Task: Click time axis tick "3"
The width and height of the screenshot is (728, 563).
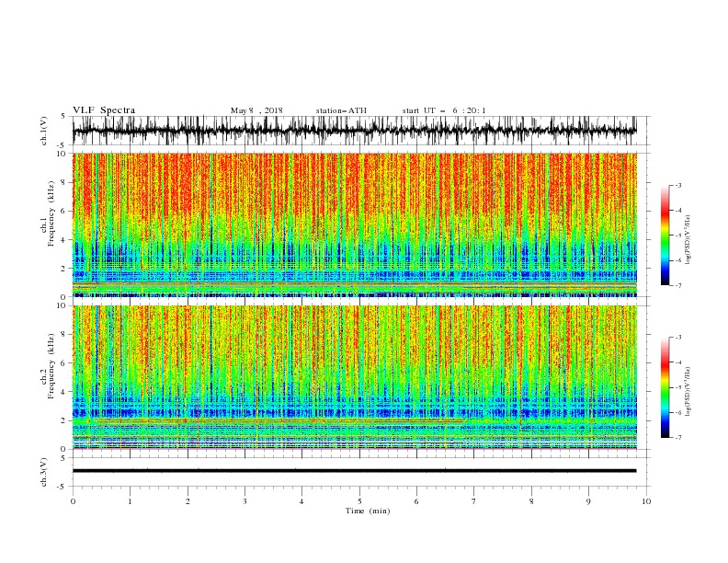Action: [x=245, y=501]
